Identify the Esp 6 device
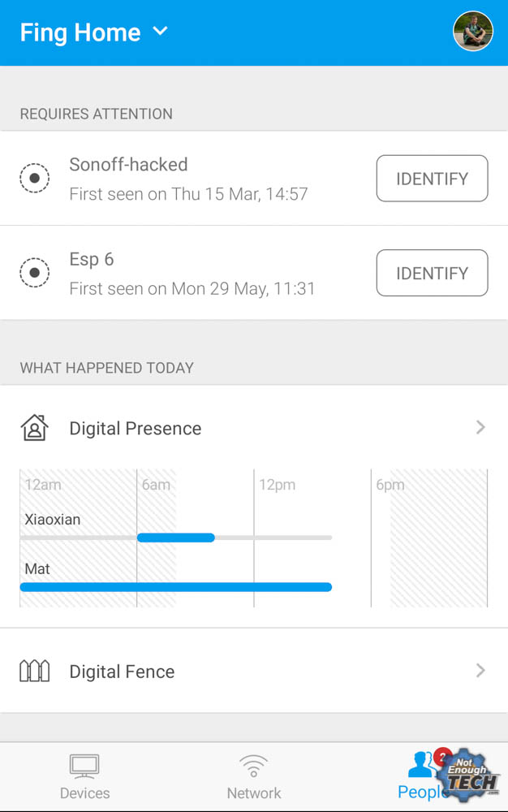This screenshot has height=812, width=508. click(x=432, y=274)
